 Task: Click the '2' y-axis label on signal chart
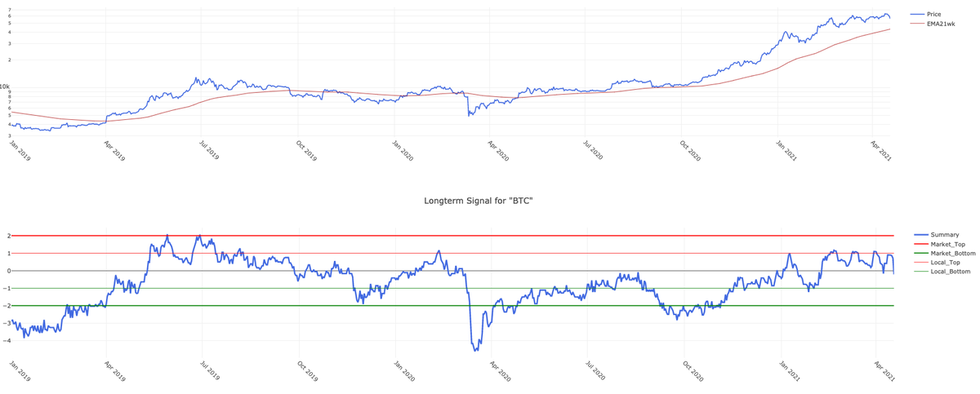point(8,236)
